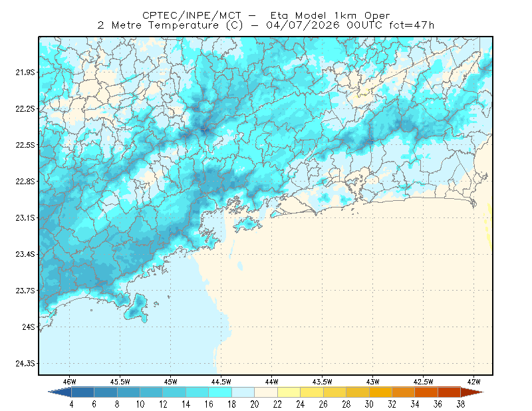
Task: Select the light yellow swatch between 22 and 24
Action: (289, 392)
